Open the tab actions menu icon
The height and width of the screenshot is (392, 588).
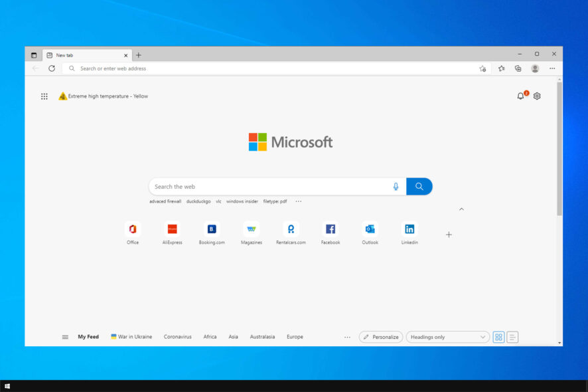coord(34,55)
